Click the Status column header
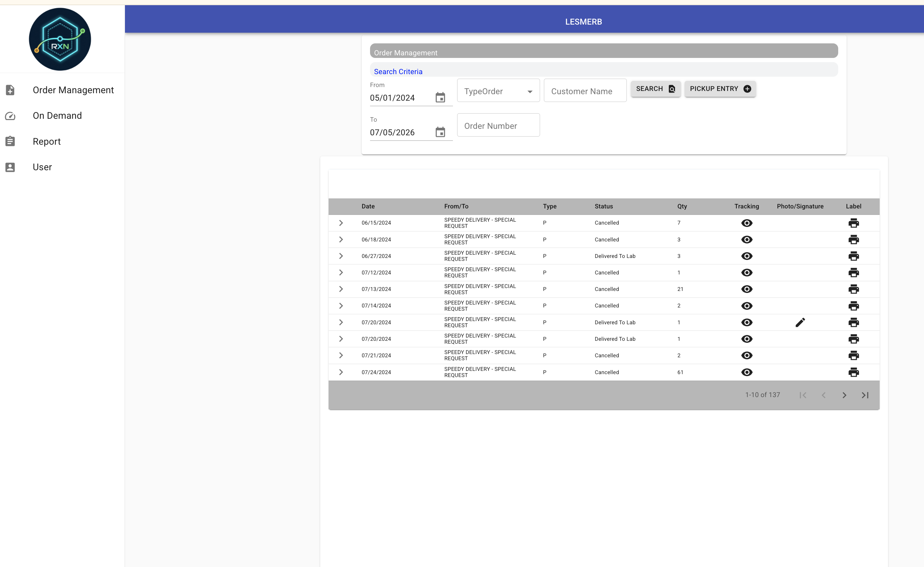Image resolution: width=924 pixels, height=567 pixels. [x=603, y=206]
